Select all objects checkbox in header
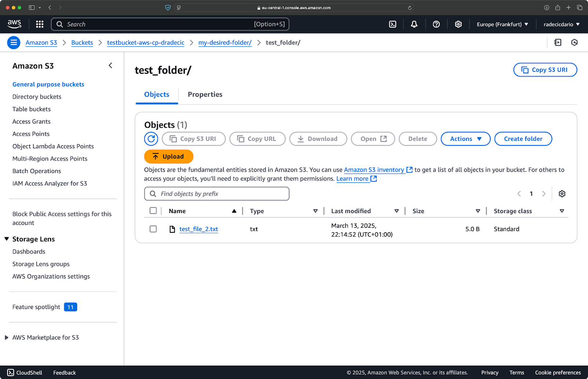The height and width of the screenshot is (379, 588). coord(153,210)
